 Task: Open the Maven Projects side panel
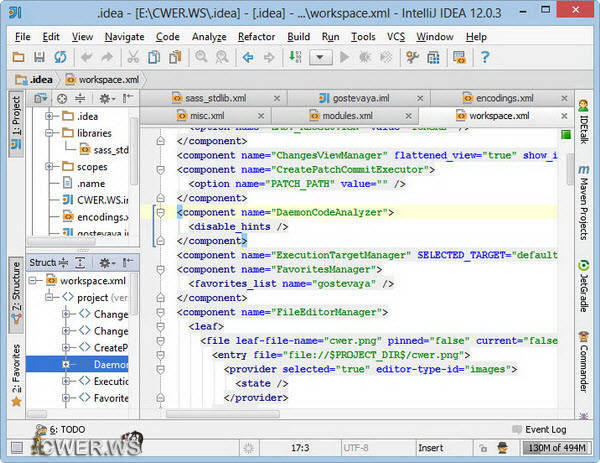(x=584, y=204)
